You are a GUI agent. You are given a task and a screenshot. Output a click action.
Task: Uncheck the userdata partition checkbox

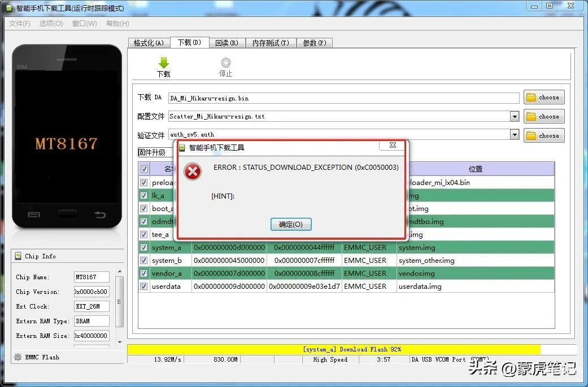pos(143,286)
